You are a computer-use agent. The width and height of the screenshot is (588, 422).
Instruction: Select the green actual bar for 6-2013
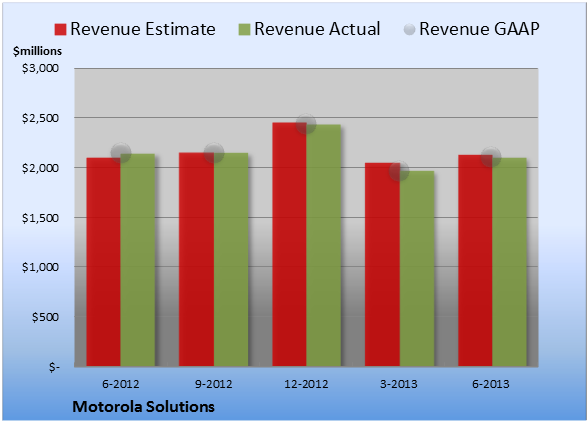(509, 262)
